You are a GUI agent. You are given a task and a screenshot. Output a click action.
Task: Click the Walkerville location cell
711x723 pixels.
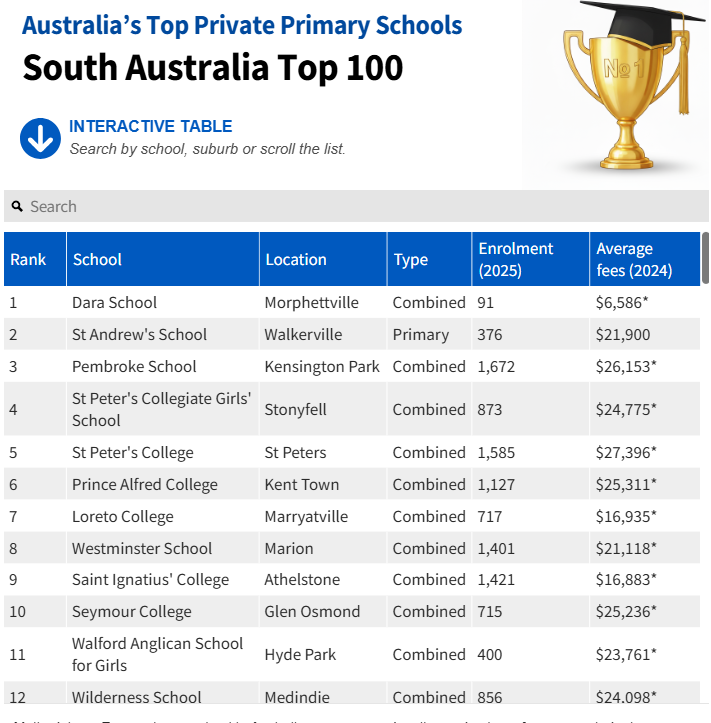pos(323,334)
